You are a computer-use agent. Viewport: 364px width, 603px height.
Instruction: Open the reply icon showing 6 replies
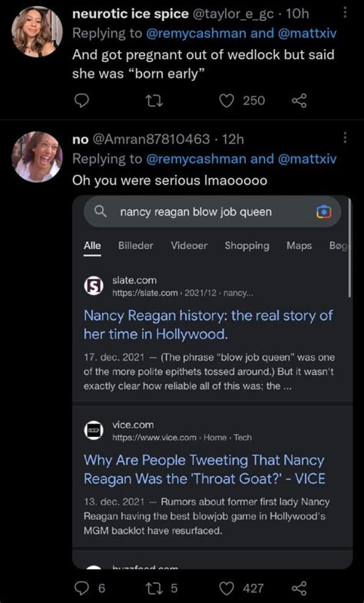[82, 588]
